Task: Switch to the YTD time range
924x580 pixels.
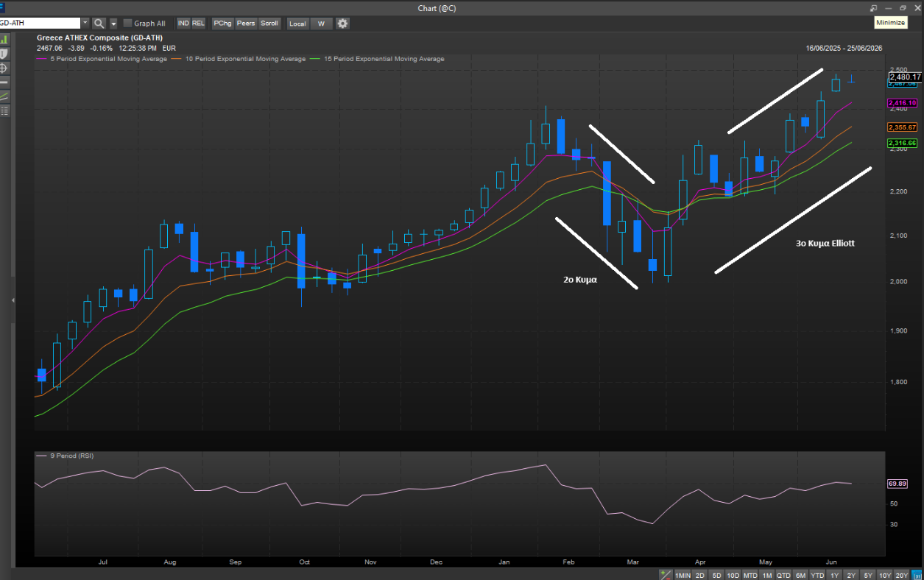Action: [817, 575]
